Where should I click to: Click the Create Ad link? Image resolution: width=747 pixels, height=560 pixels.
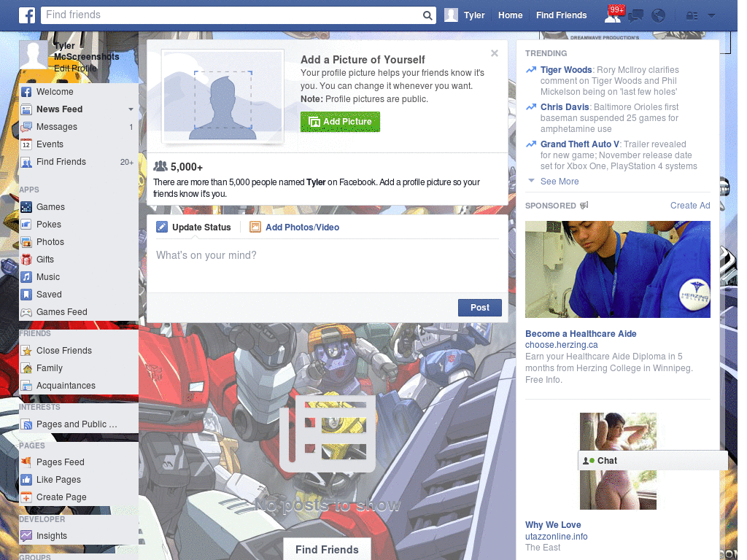[690, 205]
